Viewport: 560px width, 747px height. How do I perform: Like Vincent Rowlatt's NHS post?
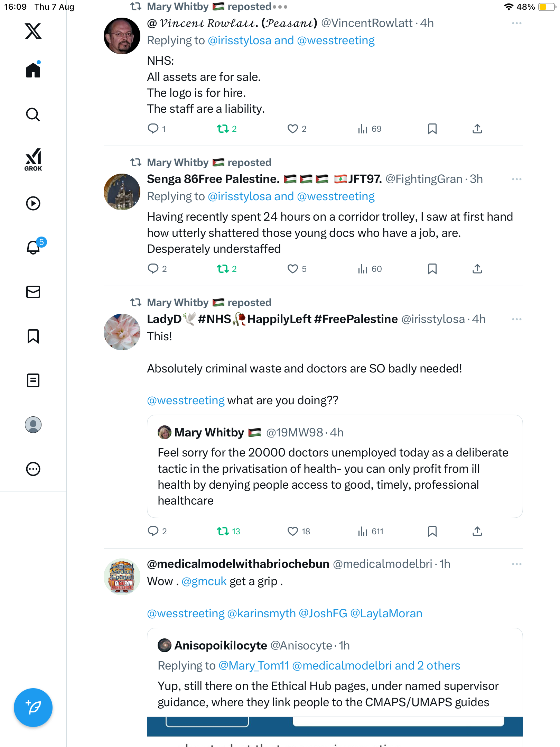[x=293, y=129]
